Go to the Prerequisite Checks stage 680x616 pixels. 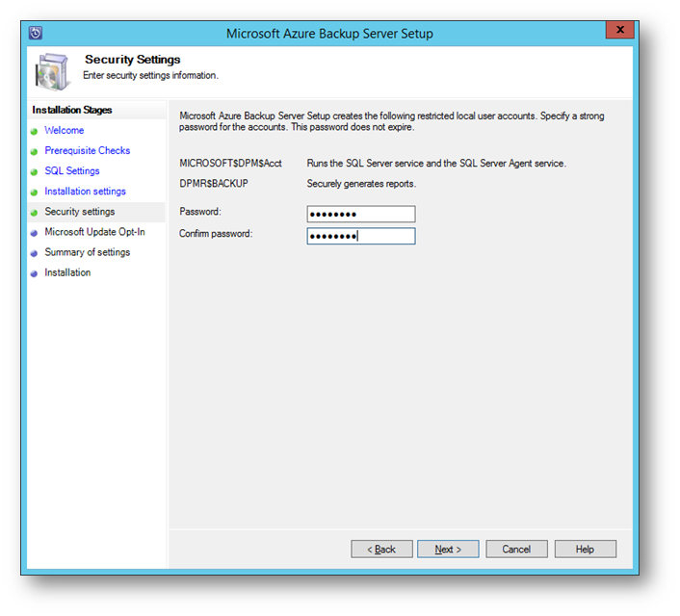point(88,150)
